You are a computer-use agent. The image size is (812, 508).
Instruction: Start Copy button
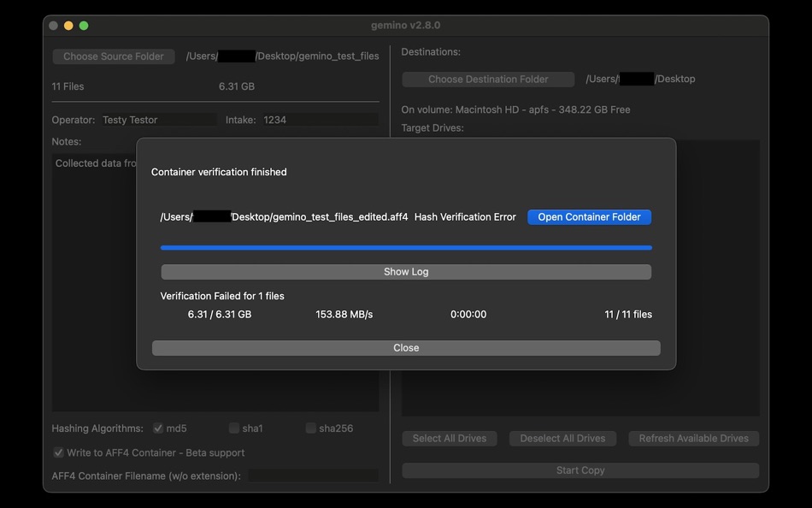click(x=580, y=470)
